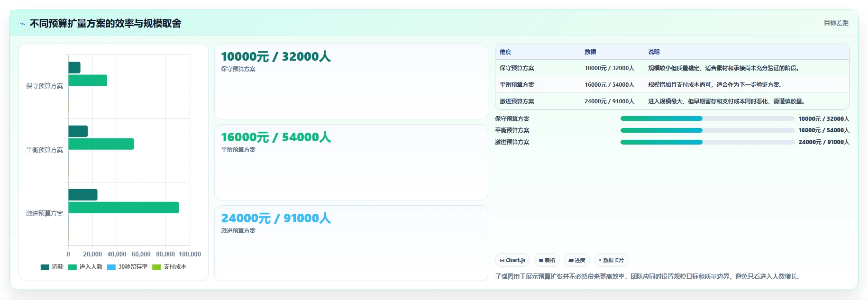Click the 激进预算方案 chart axis label
The width and height of the screenshot is (868, 300).
(x=45, y=214)
